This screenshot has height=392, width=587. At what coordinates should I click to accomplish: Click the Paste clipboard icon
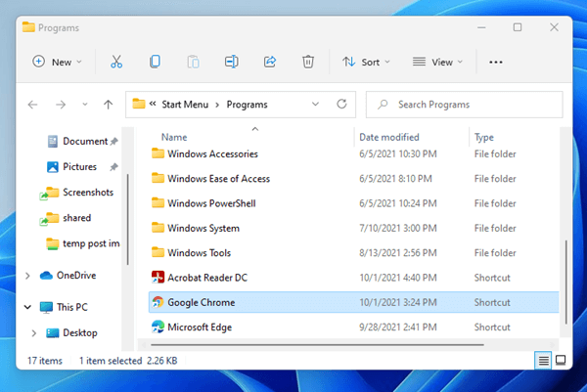(x=193, y=62)
